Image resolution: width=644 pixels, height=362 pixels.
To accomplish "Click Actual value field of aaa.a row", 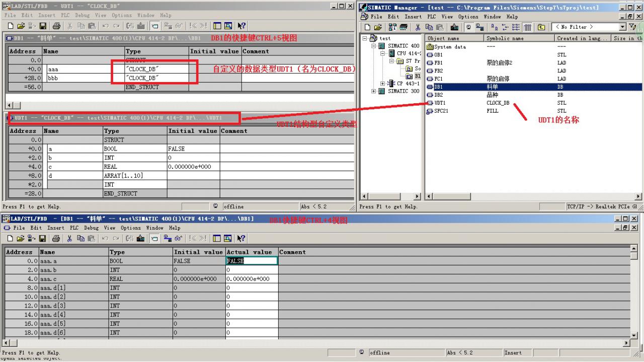I will click(252, 261).
